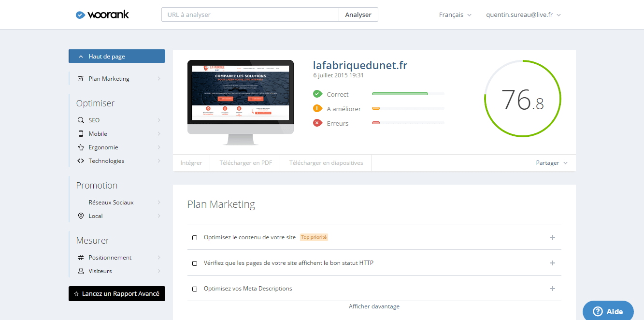Click the Afficher davantage link

tap(374, 306)
